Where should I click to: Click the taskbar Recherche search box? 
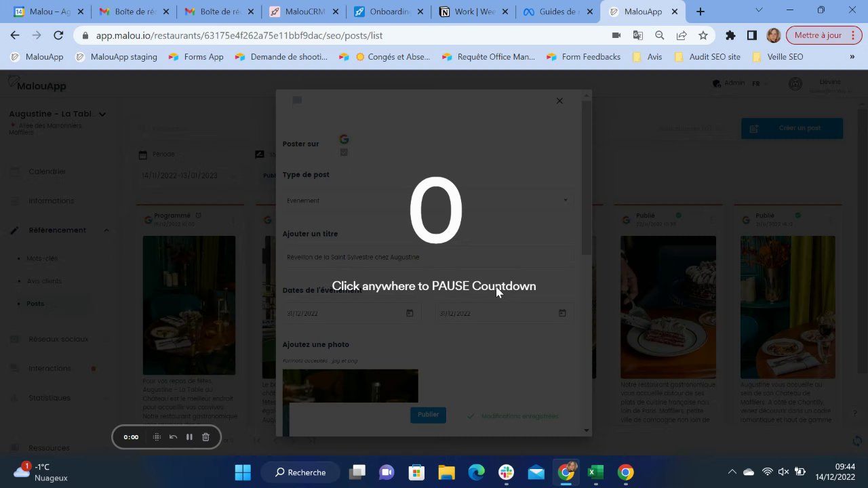(x=300, y=472)
